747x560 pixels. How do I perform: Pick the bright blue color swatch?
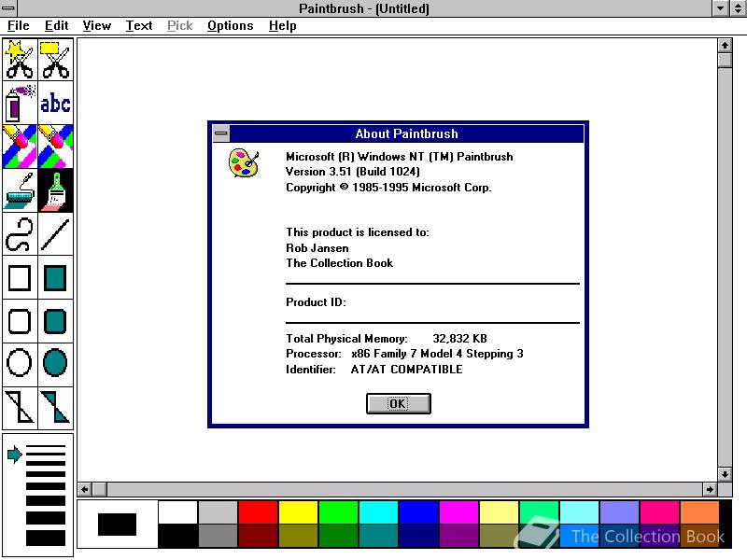pos(418,512)
